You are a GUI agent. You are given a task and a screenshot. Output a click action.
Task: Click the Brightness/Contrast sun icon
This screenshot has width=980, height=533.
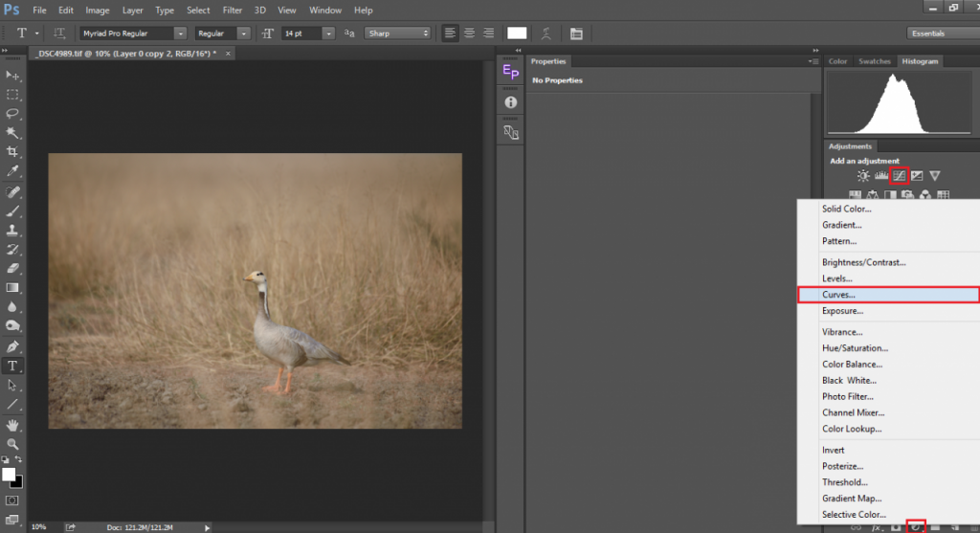pyautogui.click(x=863, y=175)
